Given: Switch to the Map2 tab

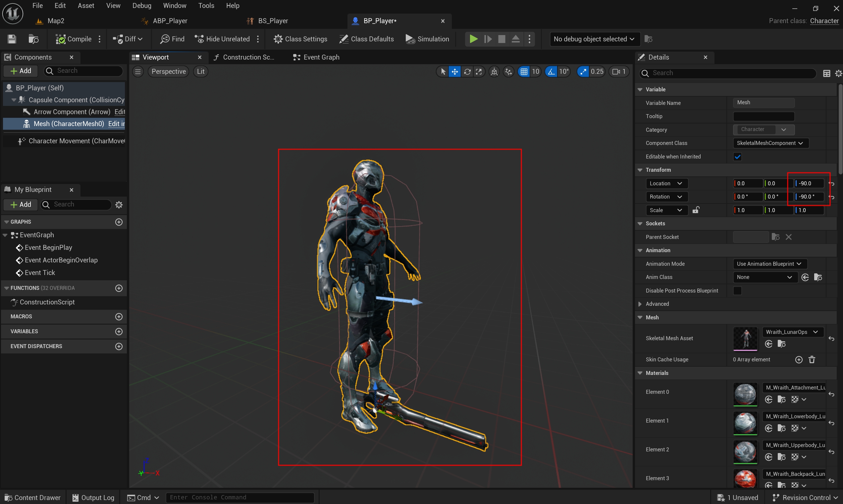Looking at the screenshot, I should [56, 21].
